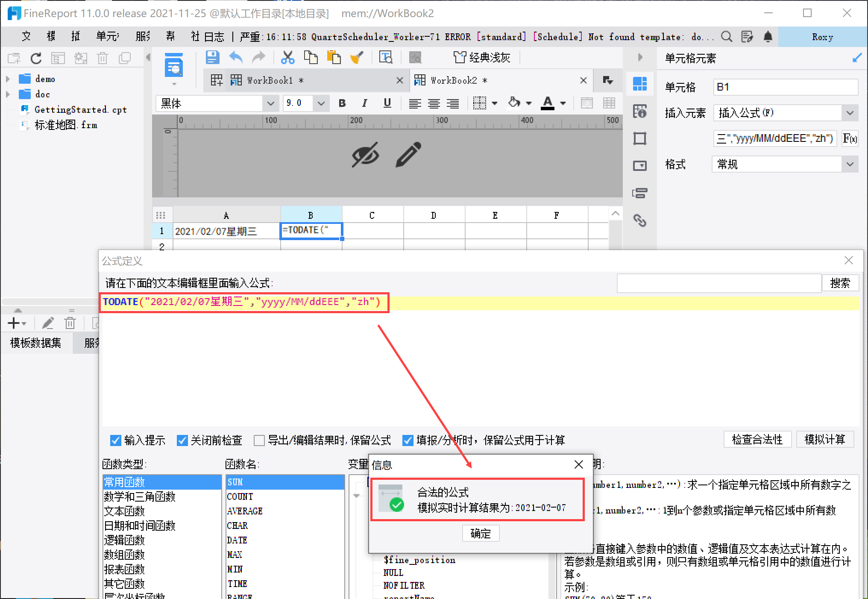Click the Bold formatting button

click(x=342, y=103)
